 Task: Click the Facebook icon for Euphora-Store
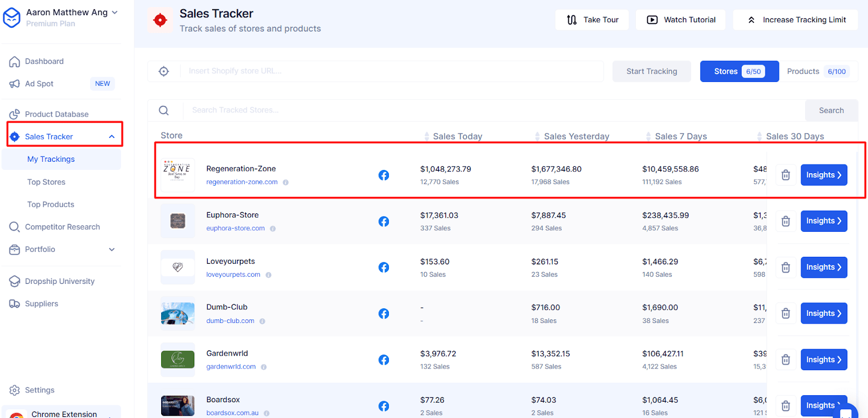[x=384, y=221]
